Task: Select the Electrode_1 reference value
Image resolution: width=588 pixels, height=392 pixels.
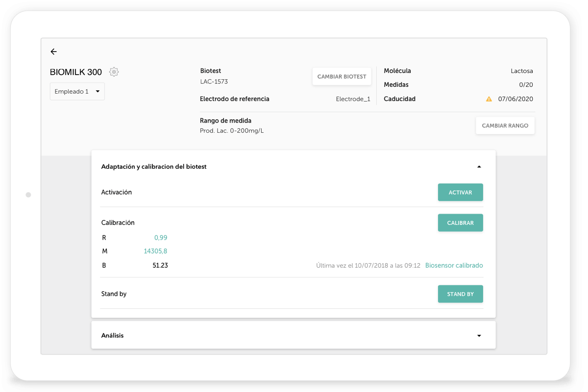Action: (x=353, y=99)
